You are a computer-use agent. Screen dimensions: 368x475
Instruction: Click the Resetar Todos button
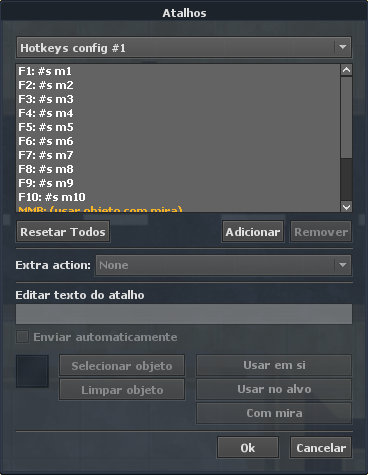(63, 232)
